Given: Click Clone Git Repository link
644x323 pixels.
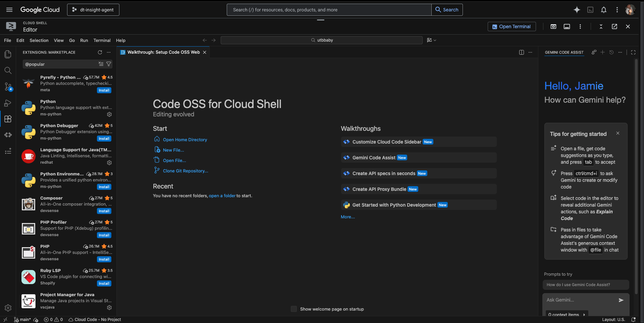Looking at the screenshot, I should pyautogui.click(x=185, y=171).
